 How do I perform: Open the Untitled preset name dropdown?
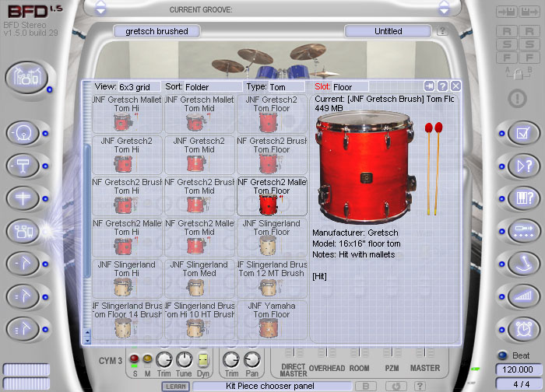pos(389,31)
